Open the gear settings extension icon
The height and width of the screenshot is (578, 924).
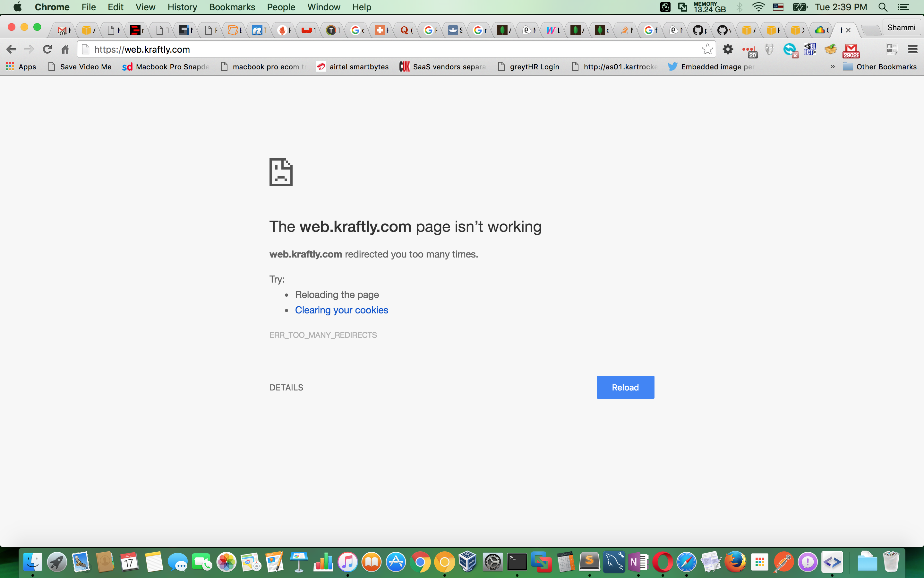(x=728, y=49)
